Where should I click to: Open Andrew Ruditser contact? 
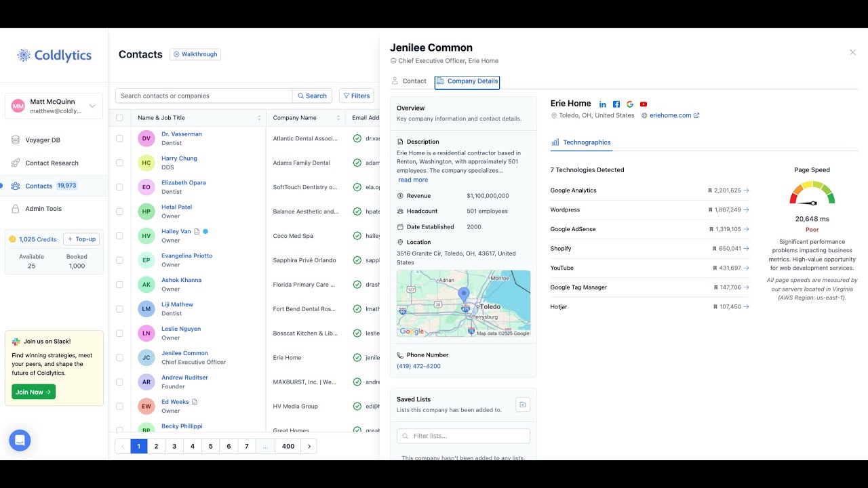[x=184, y=378]
